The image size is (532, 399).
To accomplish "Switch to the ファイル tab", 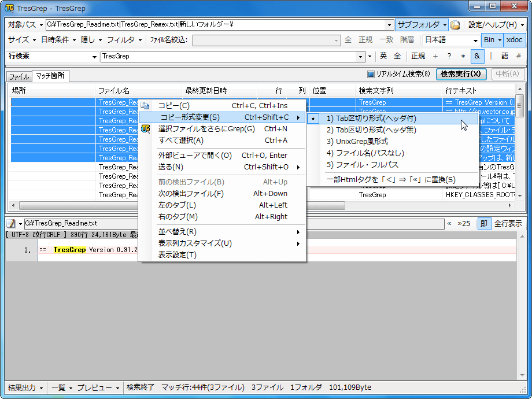I will [x=19, y=77].
